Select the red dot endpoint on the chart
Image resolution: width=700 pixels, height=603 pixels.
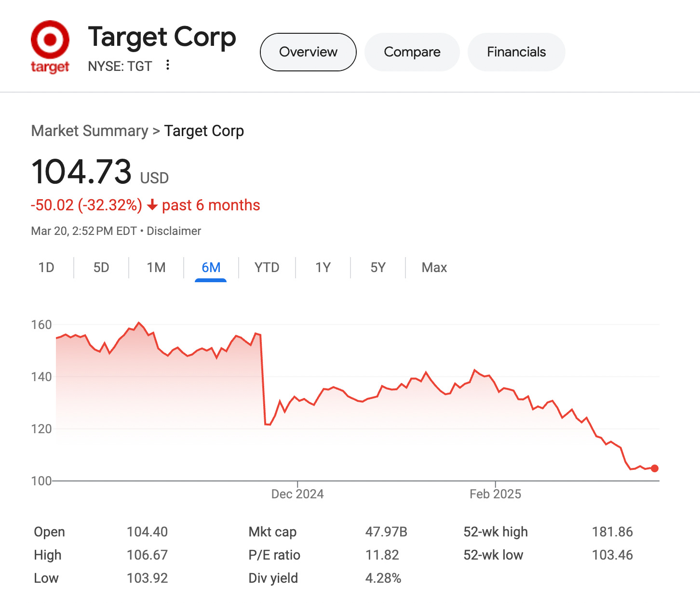click(x=654, y=468)
